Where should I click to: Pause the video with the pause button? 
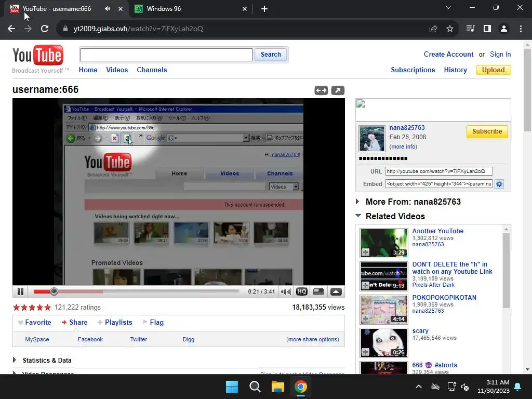pos(20,292)
